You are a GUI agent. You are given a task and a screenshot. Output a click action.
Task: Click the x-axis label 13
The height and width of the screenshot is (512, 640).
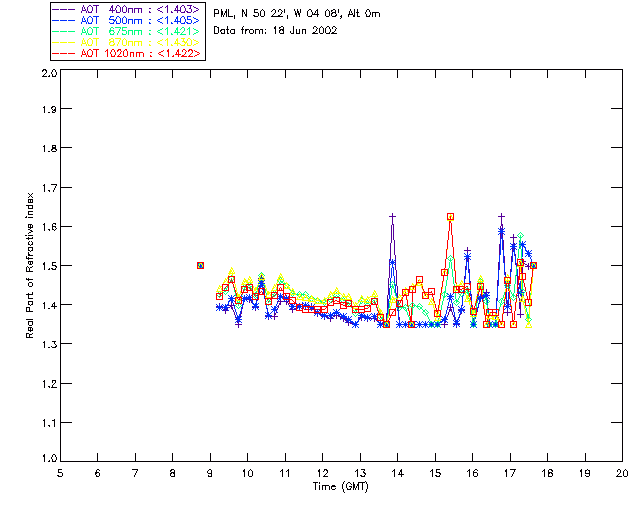pos(360,473)
